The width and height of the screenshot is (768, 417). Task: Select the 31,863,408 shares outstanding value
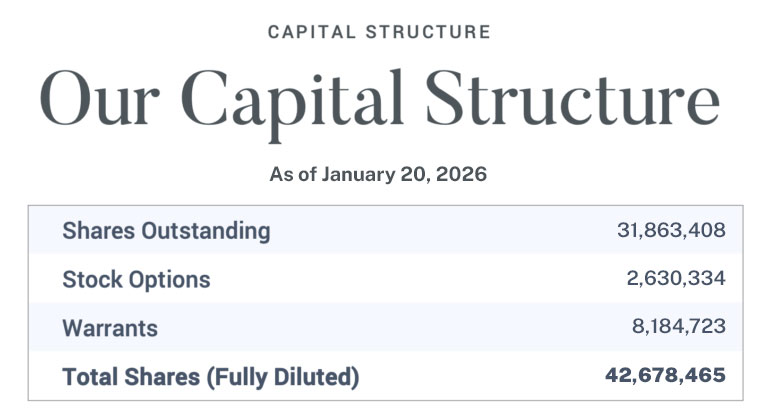pos(671,231)
